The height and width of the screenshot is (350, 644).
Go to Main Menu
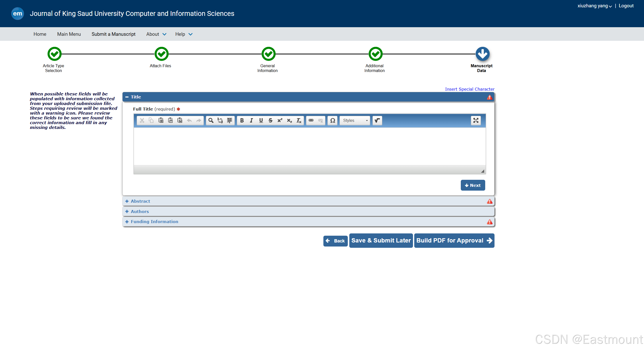click(x=69, y=34)
